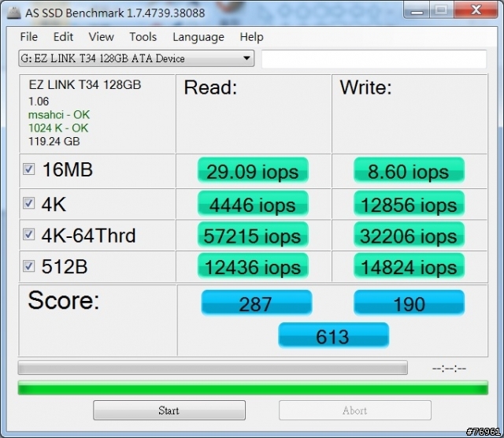Screen dimensions: 504x438
Task: Click the 4K-64Thrd write result 32206 iops
Action: 409,235
